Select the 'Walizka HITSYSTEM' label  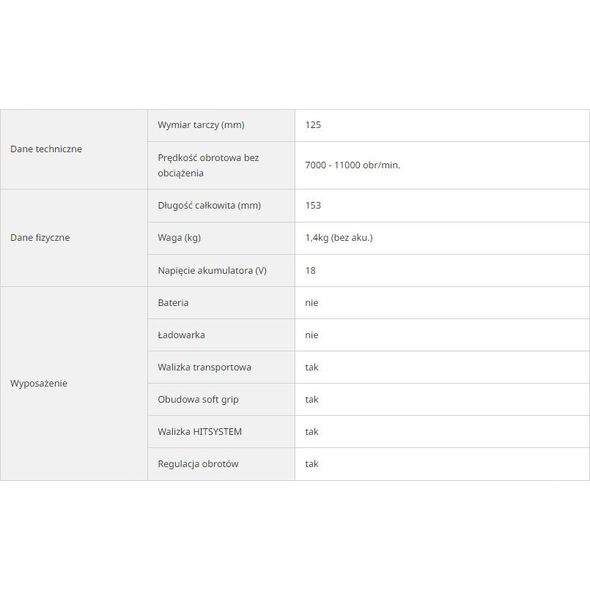199,432
